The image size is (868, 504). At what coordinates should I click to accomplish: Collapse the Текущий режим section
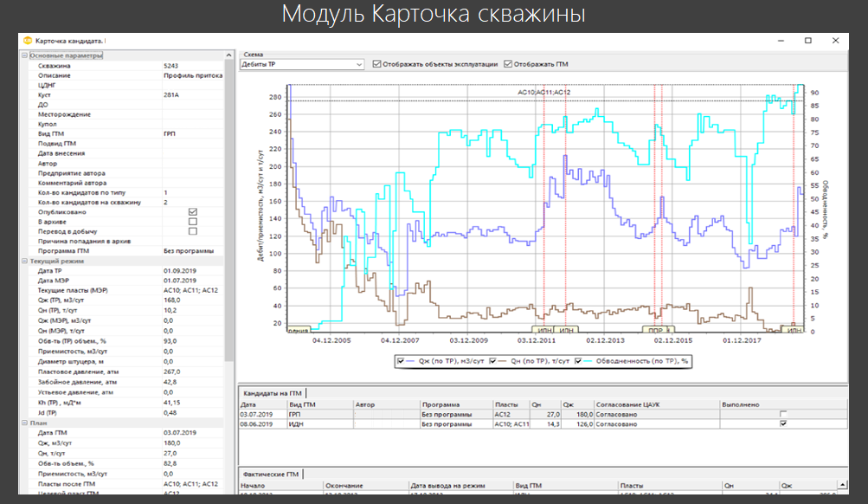(x=24, y=261)
